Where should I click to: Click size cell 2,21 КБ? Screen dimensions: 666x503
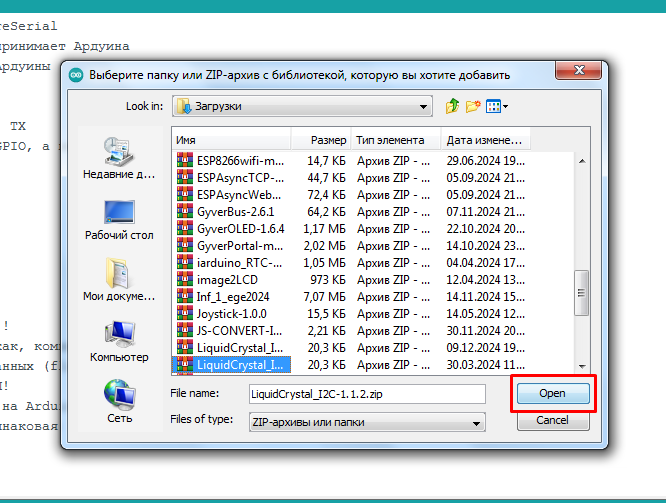point(326,331)
